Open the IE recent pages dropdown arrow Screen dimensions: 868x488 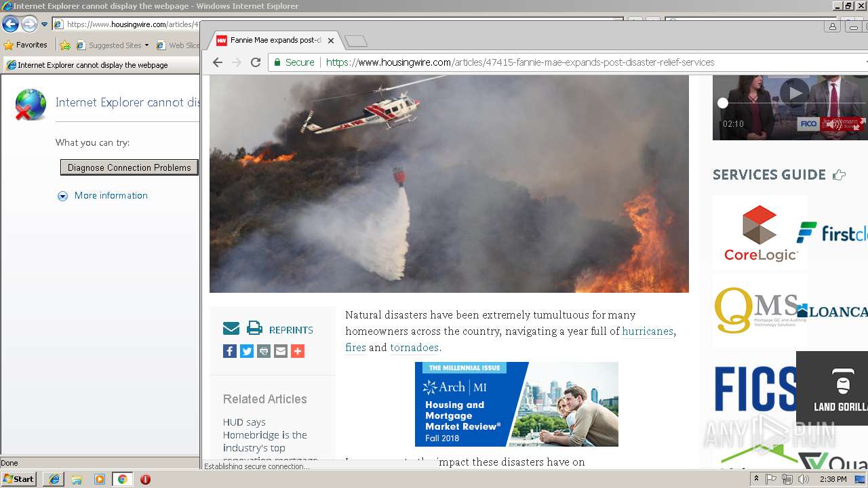click(x=44, y=24)
